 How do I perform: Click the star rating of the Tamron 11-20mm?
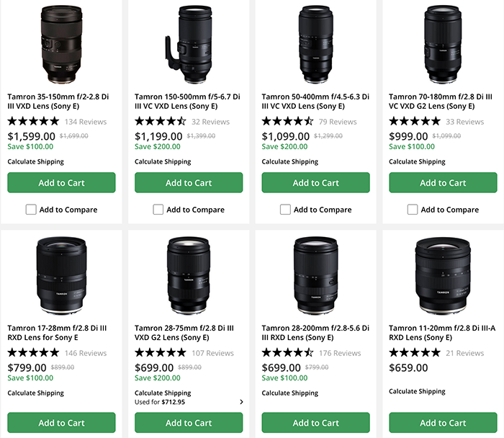coord(415,353)
